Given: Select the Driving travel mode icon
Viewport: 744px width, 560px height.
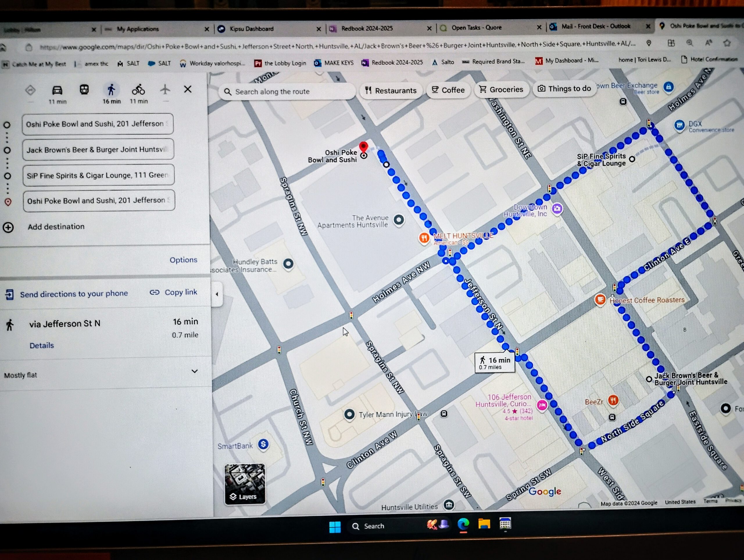Looking at the screenshot, I should [x=57, y=90].
